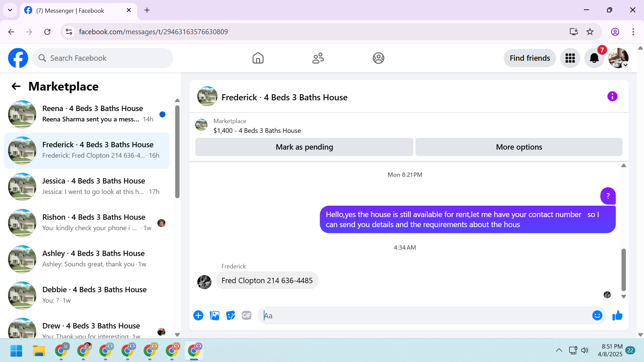This screenshot has width=644, height=362.
Task: Click the Fred Clopton phone message bubble
Action: [x=267, y=280]
